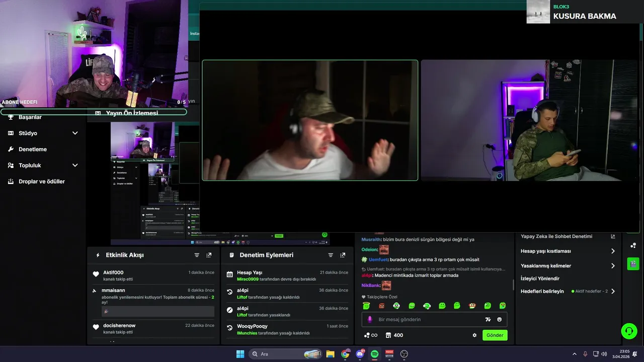Click the WooqyPooqy moderation entry
This screenshot has height=362, width=644.
[287, 329]
